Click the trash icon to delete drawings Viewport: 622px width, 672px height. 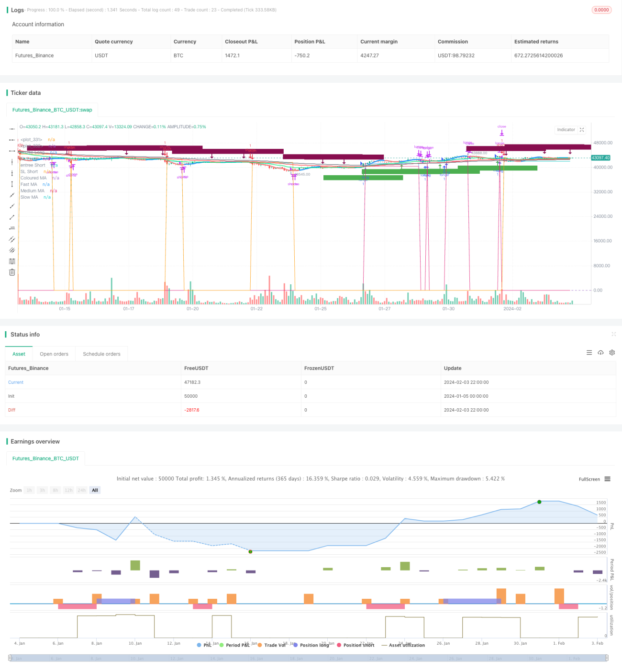pos(12,272)
